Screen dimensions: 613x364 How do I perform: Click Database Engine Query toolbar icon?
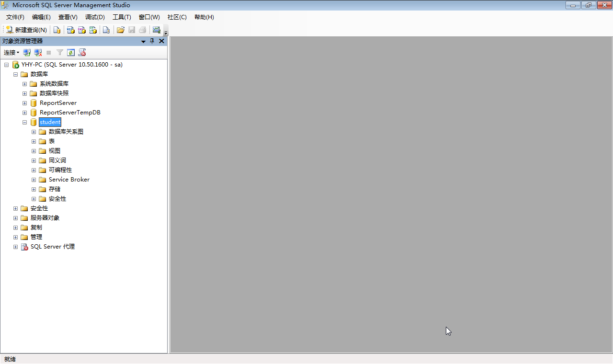[x=57, y=30]
